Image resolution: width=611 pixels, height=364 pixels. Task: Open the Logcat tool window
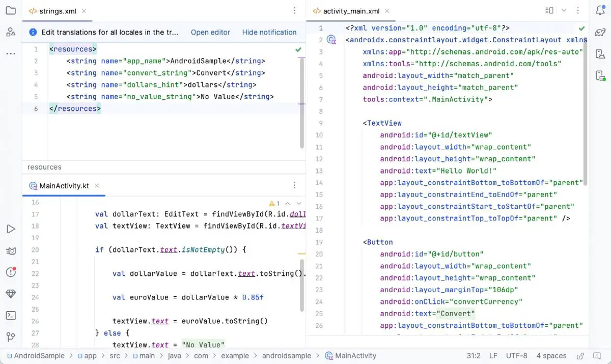[x=11, y=250]
